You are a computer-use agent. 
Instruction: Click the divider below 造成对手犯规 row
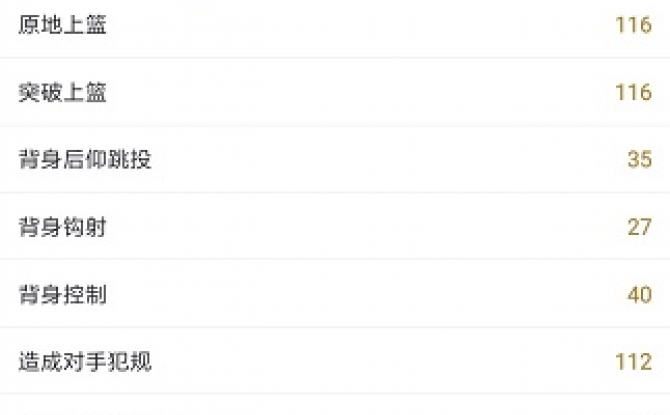coord(335,394)
